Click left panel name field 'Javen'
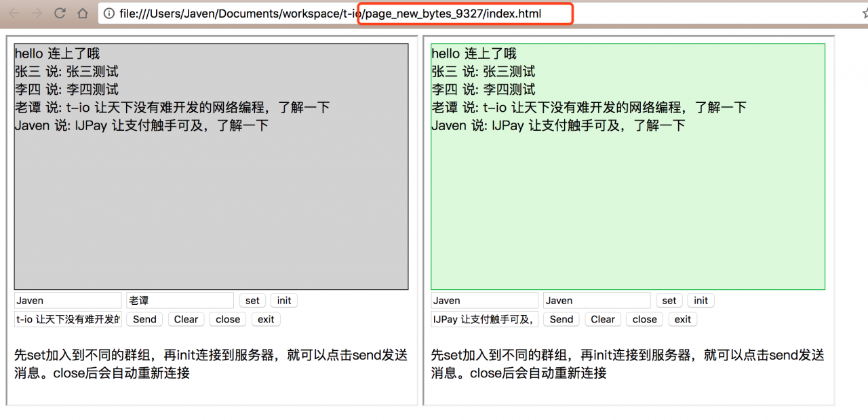Image resolution: width=868 pixels, height=420 pixels. 68,301
